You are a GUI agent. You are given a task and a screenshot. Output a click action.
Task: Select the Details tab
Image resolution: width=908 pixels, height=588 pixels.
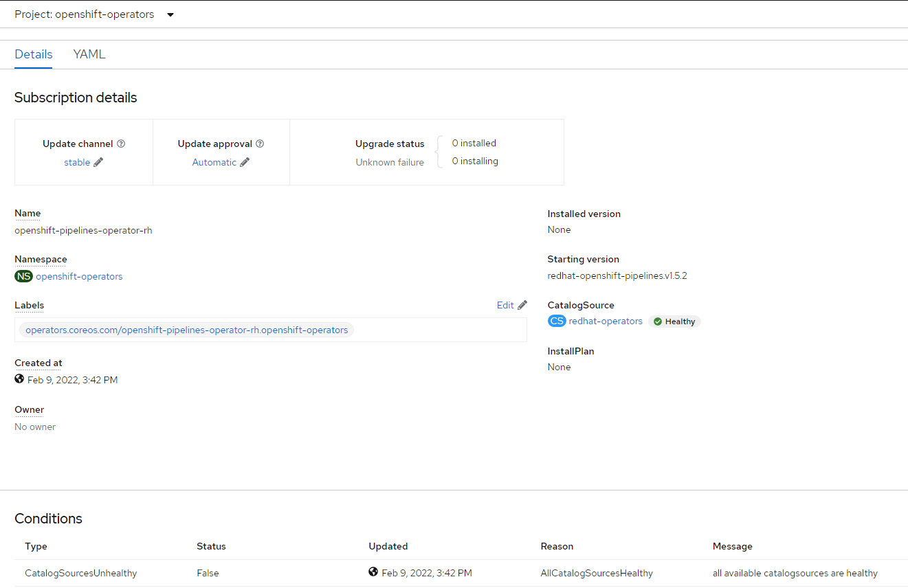click(x=33, y=54)
